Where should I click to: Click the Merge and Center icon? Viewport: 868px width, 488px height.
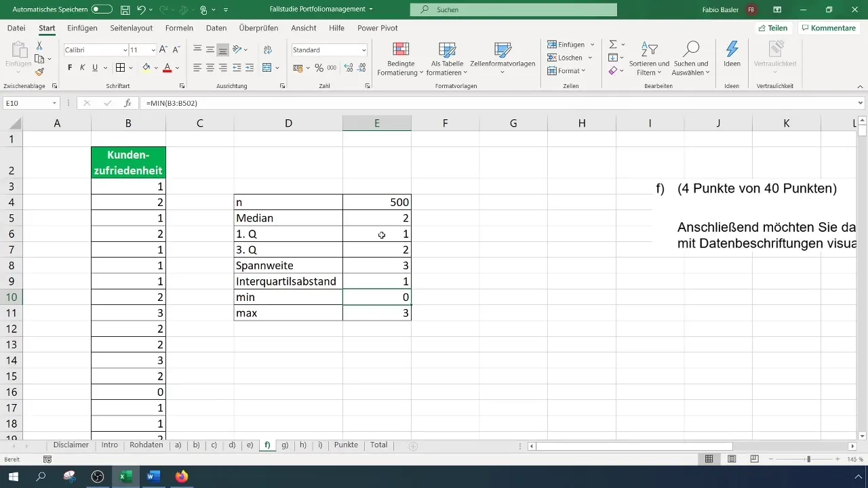(x=267, y=68)
